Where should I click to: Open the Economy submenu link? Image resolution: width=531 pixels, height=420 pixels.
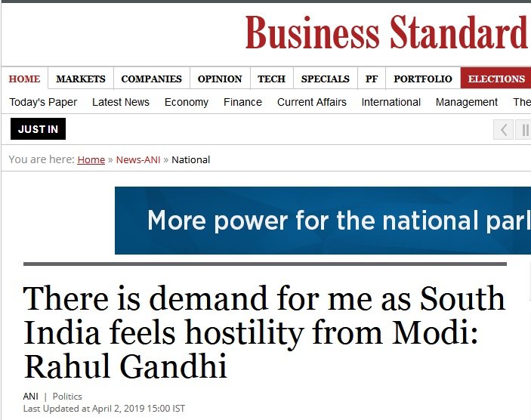pos(187,102)
